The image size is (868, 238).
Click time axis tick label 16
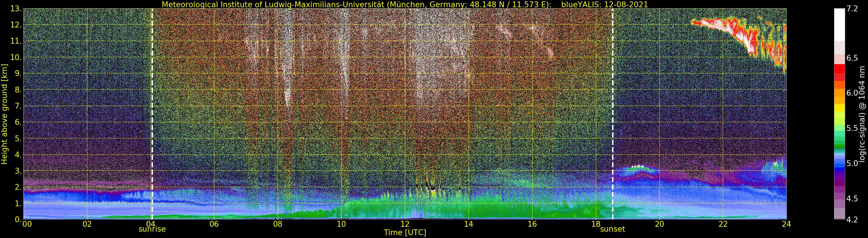[532, 224]
